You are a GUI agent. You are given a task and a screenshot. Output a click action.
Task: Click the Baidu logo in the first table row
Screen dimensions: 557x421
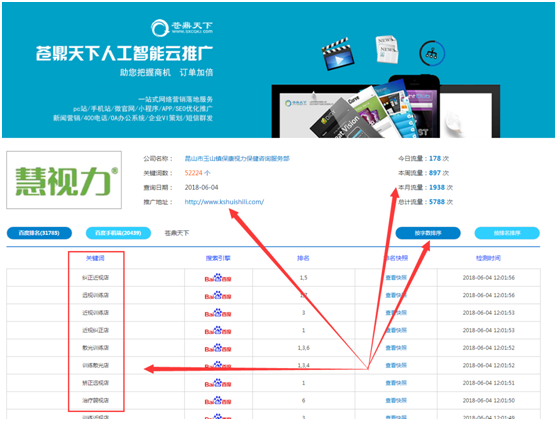218,278
